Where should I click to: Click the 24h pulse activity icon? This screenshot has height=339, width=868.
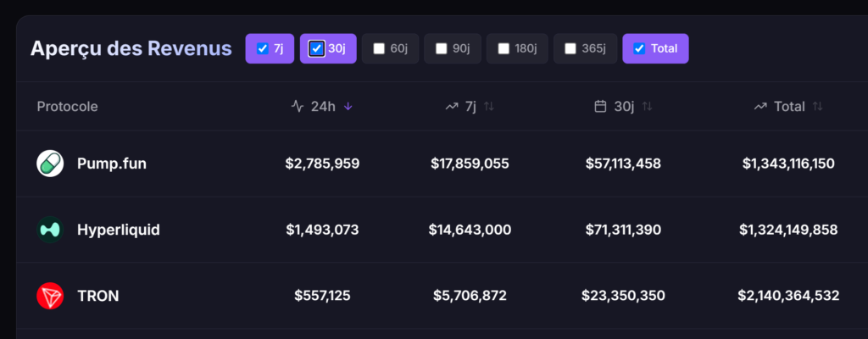coord(298,106)
